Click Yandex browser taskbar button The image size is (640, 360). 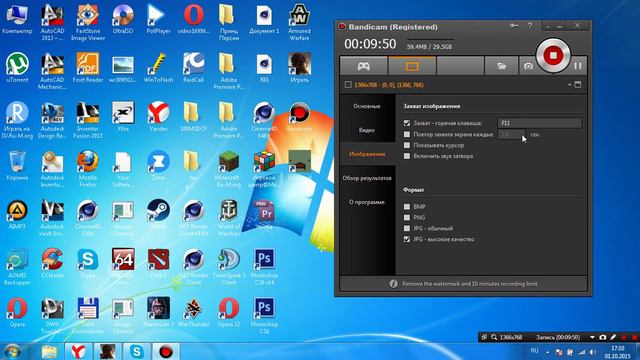[x=78, y=351]
